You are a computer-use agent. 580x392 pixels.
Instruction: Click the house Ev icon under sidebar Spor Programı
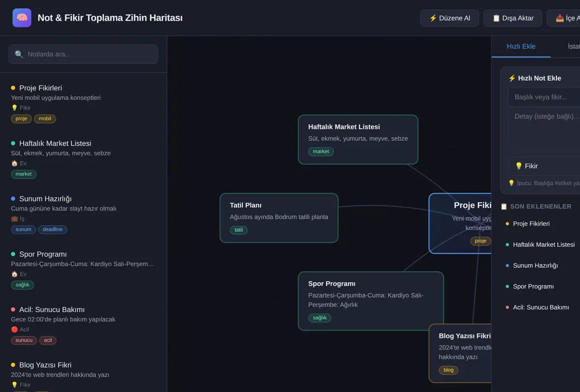(14, 274)
